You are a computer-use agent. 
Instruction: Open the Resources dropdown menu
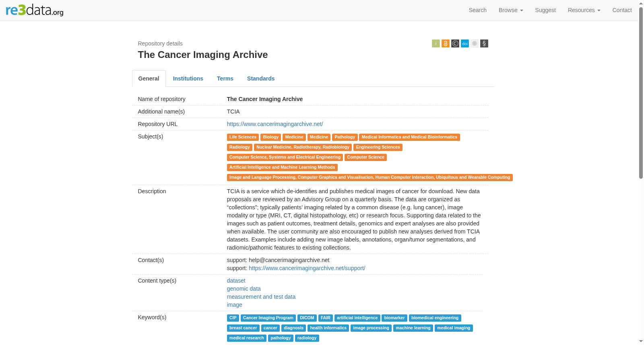click(584, 10)
